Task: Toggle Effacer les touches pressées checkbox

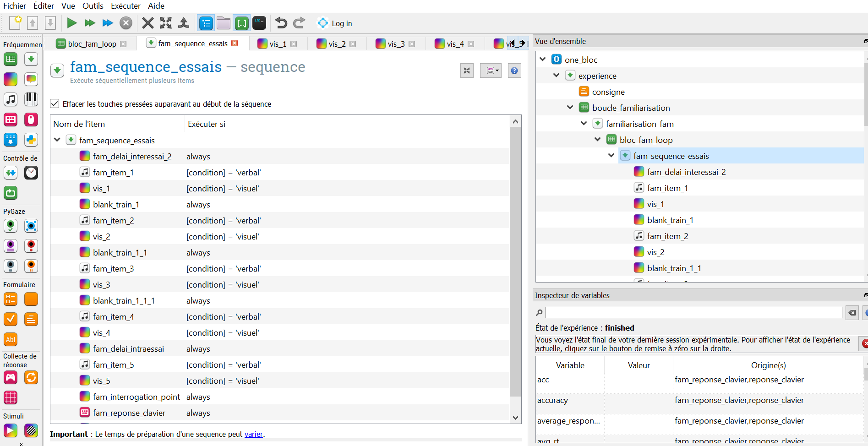Action: 55,104
